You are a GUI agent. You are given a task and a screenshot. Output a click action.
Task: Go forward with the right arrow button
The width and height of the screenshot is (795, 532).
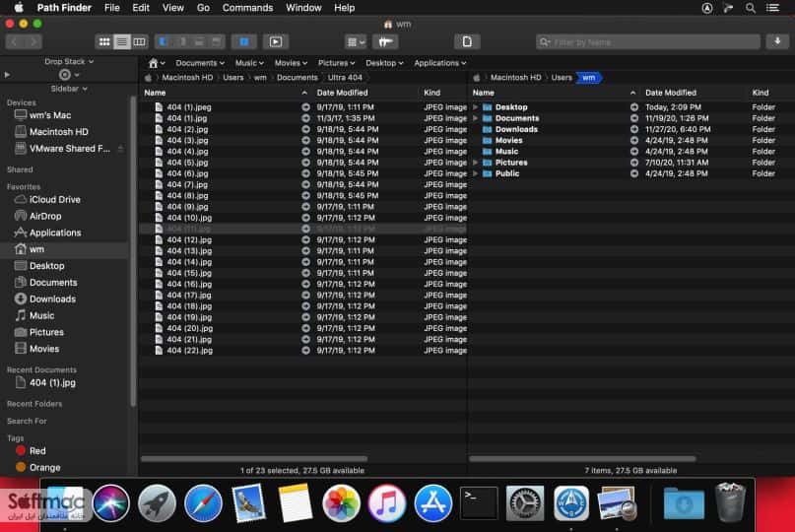[33, 42]
